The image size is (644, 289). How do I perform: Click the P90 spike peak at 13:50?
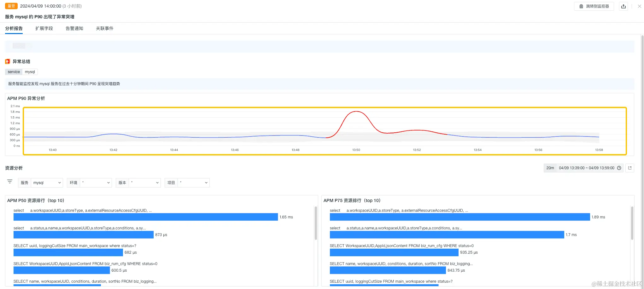pos(356,112)
